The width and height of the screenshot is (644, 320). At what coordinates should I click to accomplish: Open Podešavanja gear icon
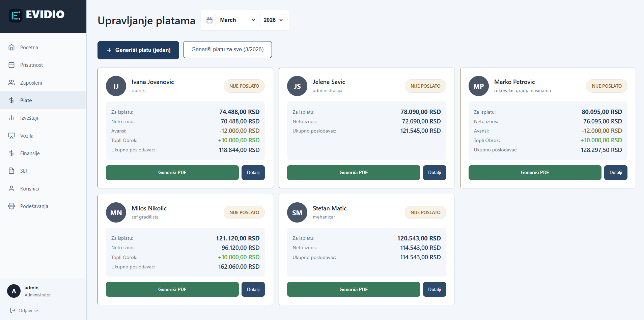[12, 206]
